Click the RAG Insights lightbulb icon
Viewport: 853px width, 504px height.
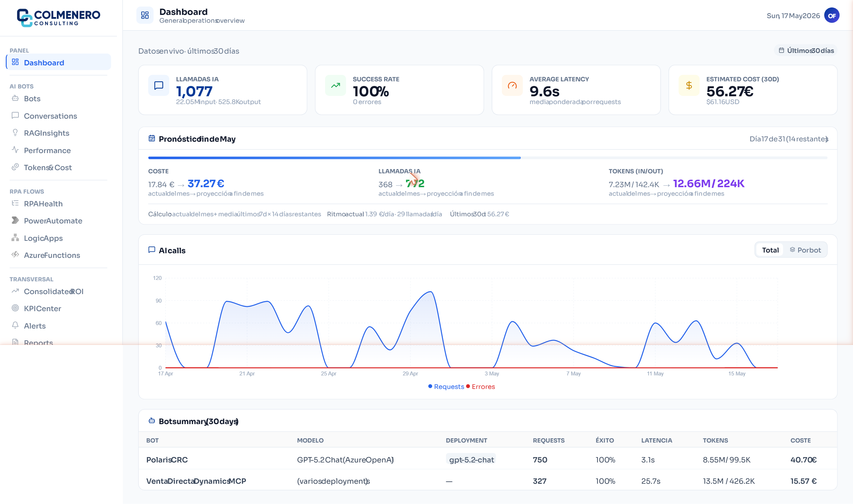(15, 133)
